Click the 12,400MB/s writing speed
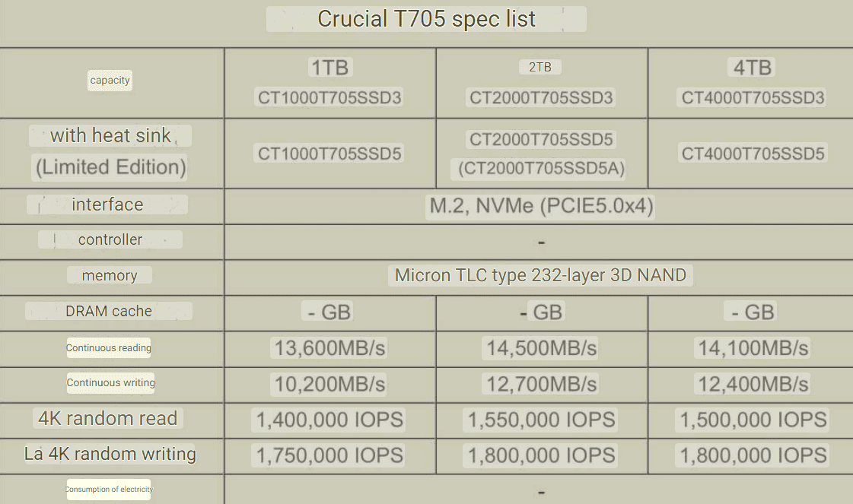Viewport: 853px width, 504px height. (x=753, y=384)
